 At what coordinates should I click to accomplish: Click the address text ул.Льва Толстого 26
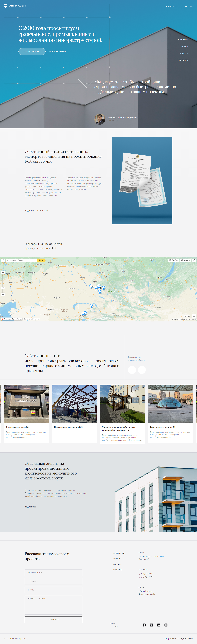(151, 558)
